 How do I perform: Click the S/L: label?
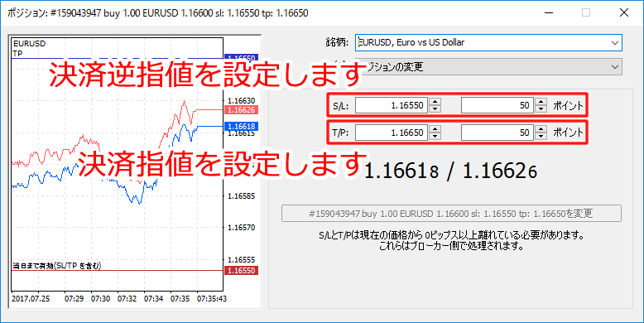tap(340, 106)
